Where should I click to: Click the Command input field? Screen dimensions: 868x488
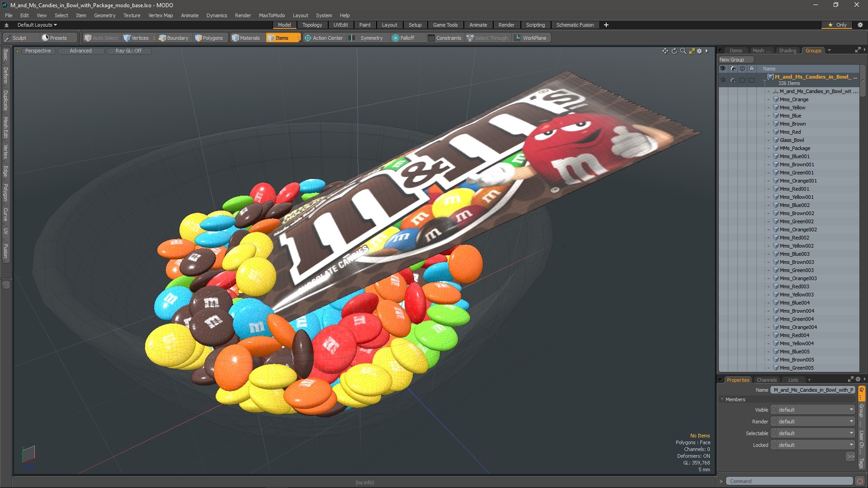[789, 481]
